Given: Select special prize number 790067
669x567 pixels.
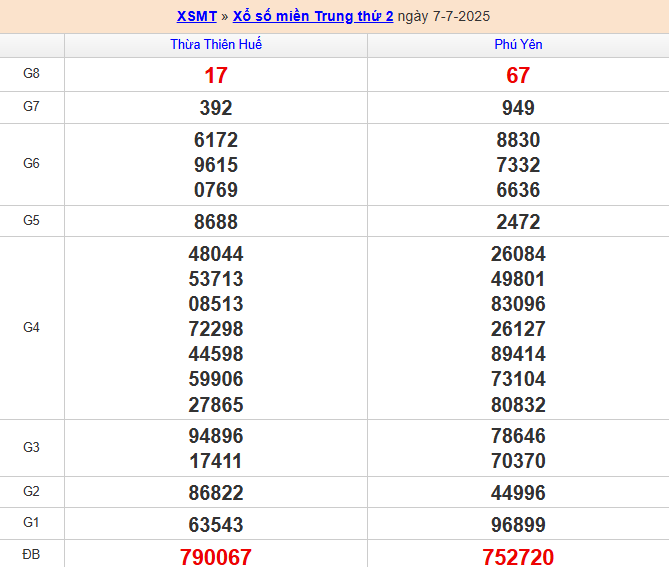Looking at the screenshot, I should [x=216, y=557].
